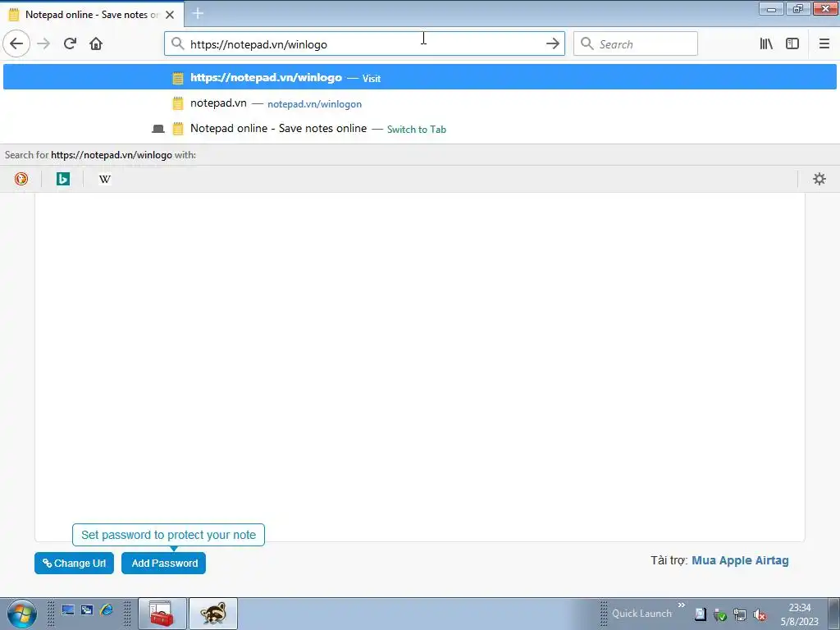
Task: Click the tray document icon
Action: (701, 614)
